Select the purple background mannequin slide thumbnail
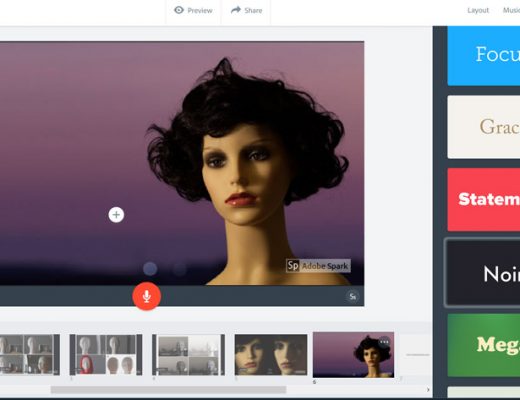 (x=353, y=355)
